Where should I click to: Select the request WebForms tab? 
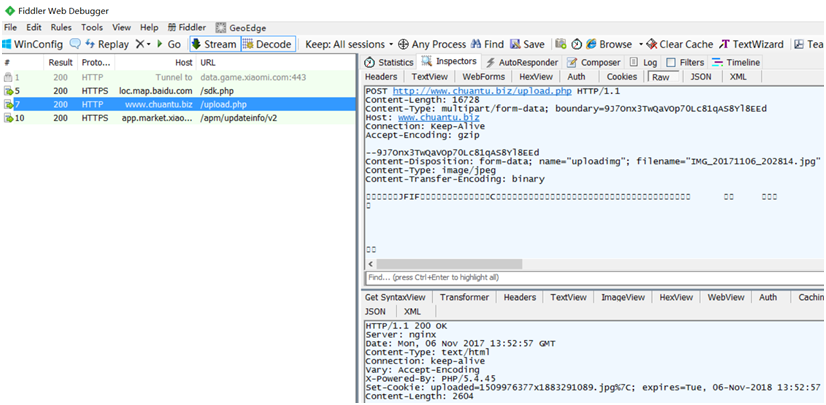(484, 76)
